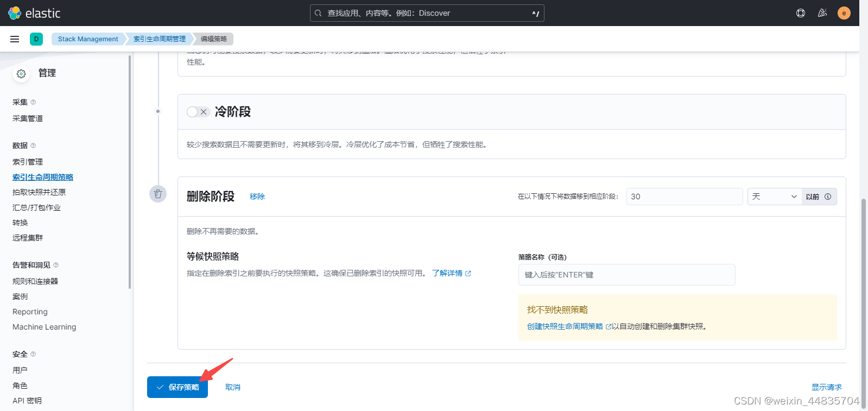
Task: Open 拍取快照并还原 in sidebar
Action: pos(39,192)
